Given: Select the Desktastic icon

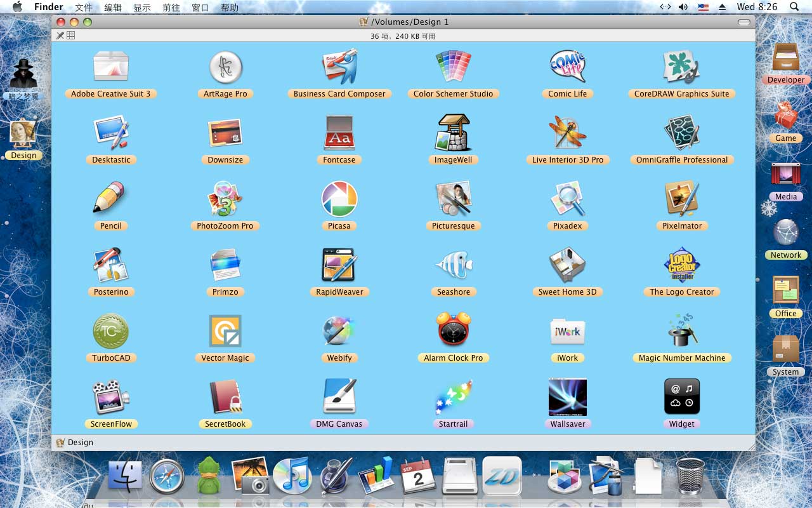Looking at the screenshot, I should [111, 133].
